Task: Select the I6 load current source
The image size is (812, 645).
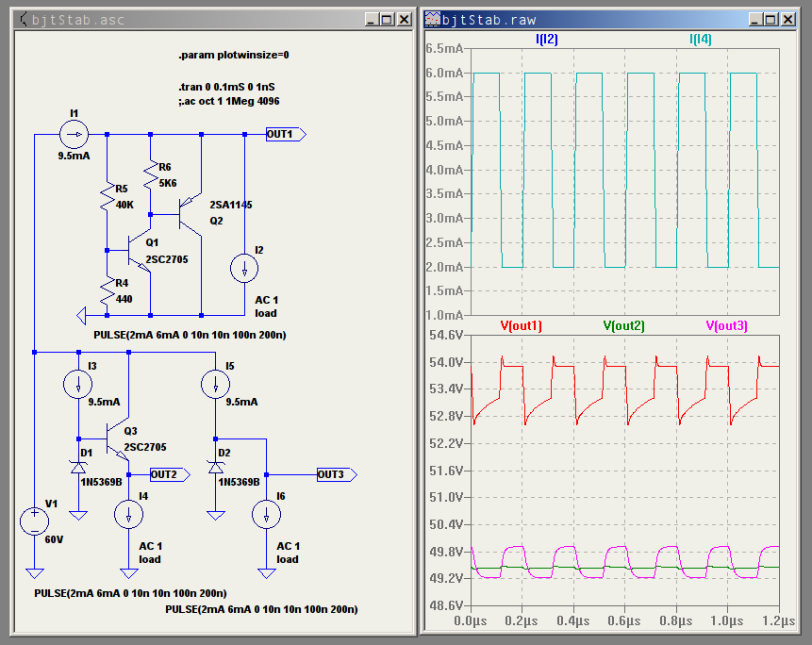Action: [266, 514]
